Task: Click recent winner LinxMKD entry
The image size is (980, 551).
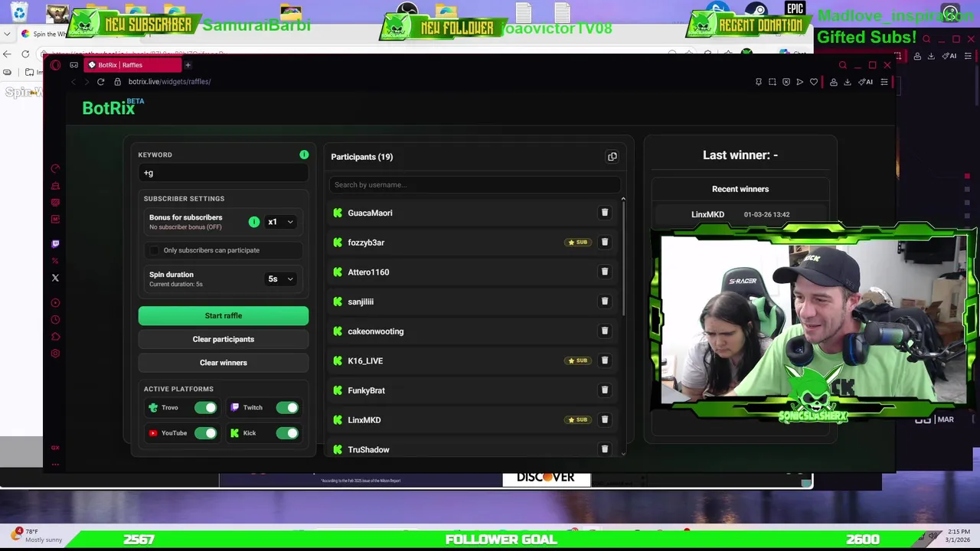Action: (x=740, y=214)
